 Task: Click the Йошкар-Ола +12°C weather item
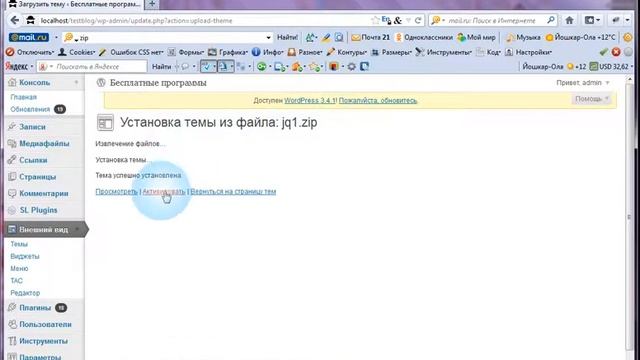[x=580, y=38]
